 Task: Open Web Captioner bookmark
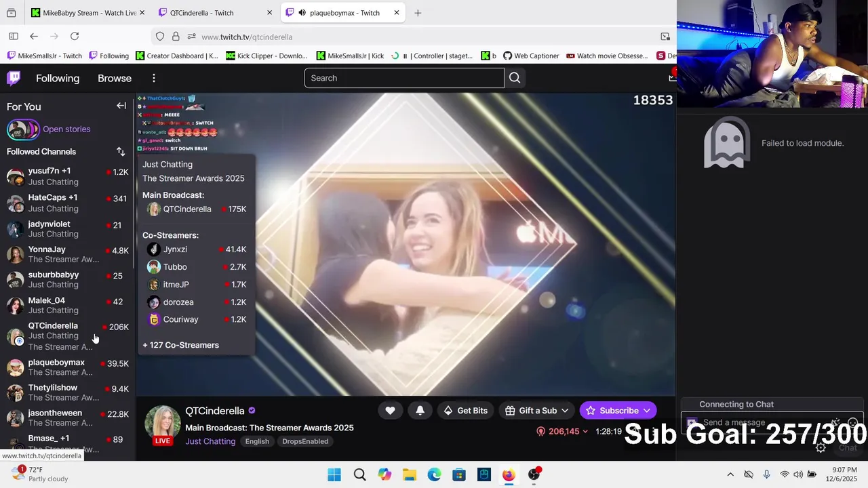pos(531,56)
